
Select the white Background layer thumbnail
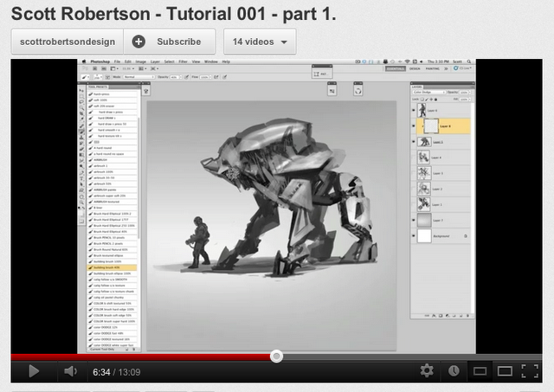(424, 235)
